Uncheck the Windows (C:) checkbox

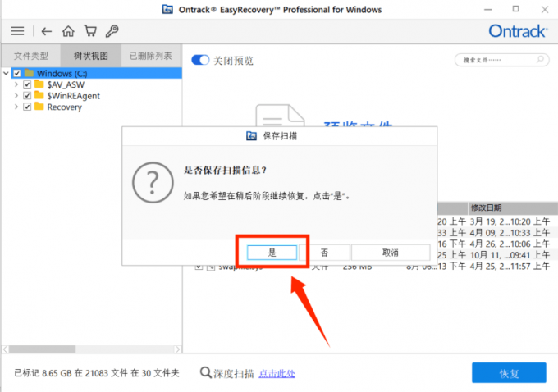(x=17, y=73)
